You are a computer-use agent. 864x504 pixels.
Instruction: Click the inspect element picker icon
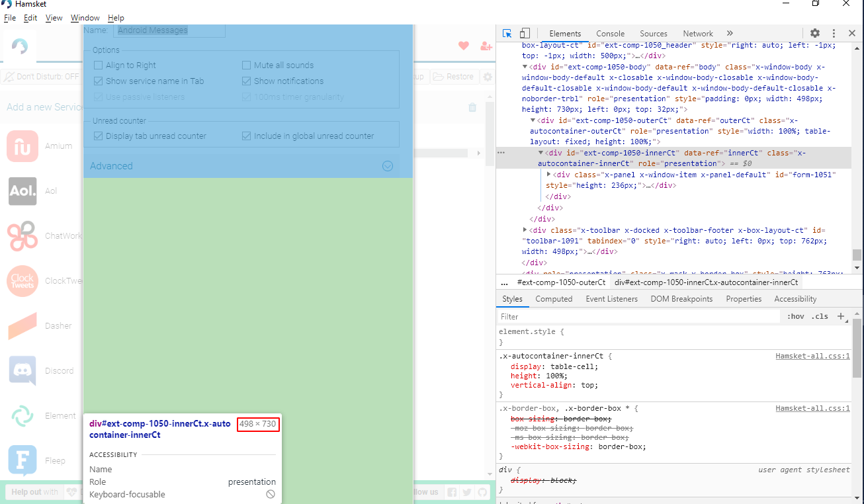pyautogui.click(x=507, y=33)
